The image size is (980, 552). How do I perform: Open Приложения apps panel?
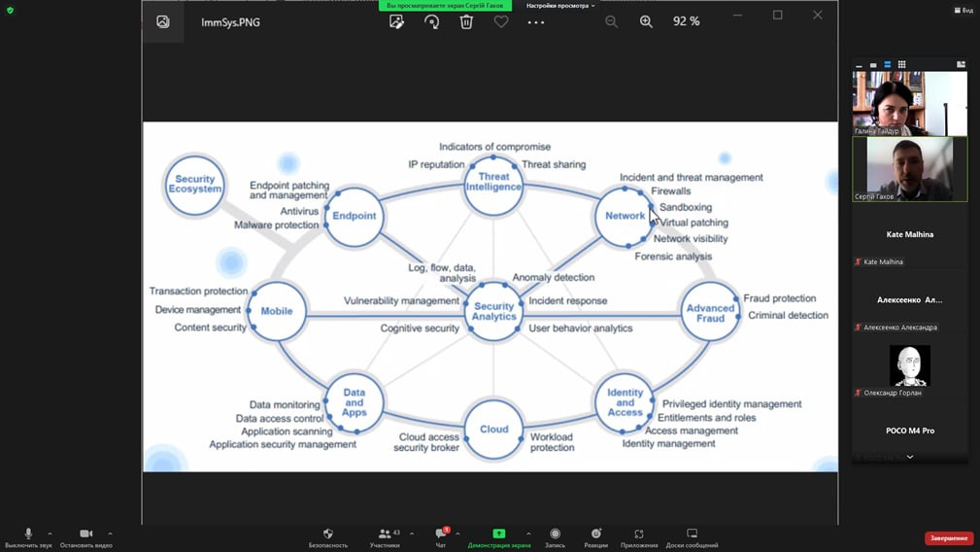coord(639,537)
